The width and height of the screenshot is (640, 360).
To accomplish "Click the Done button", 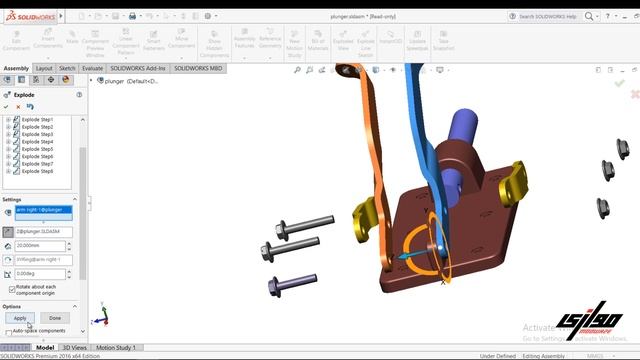I will (55, 318).
